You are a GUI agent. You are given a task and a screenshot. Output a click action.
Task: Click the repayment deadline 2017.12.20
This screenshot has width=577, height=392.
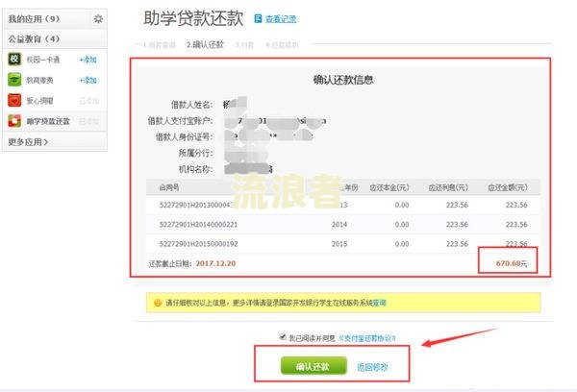point(215,263)
